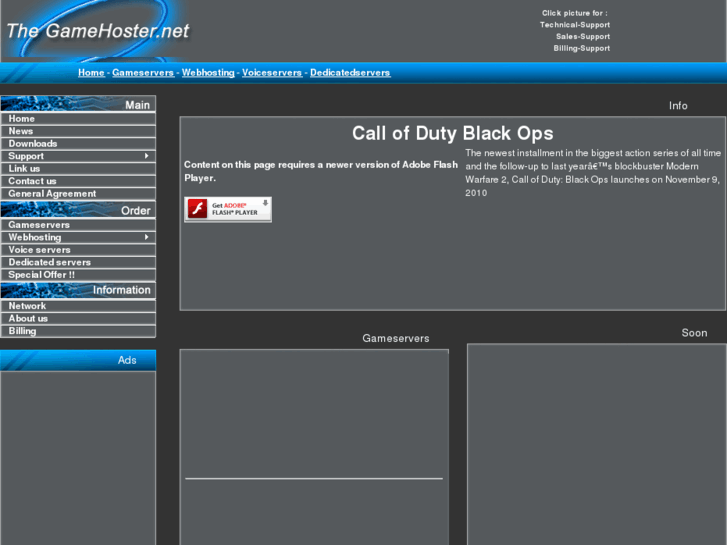
Task: Open Network under Information section
Action: (78, 306)
